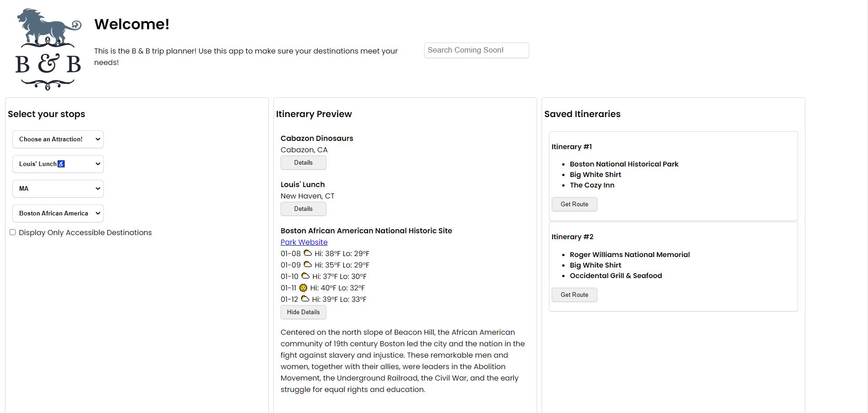The image size is (868, 413).
Task: Expand the MA state dropdown
Action: (x=58, y=188)
